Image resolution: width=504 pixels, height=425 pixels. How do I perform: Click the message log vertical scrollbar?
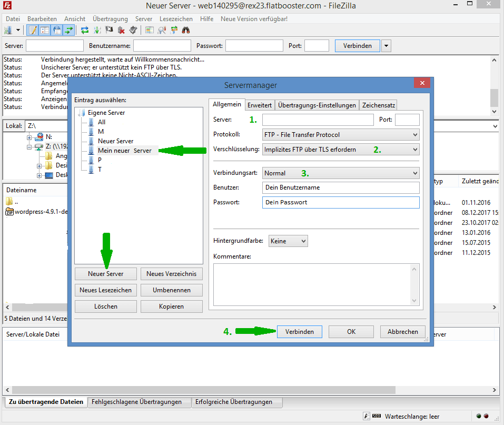click(x=494, y=86)
